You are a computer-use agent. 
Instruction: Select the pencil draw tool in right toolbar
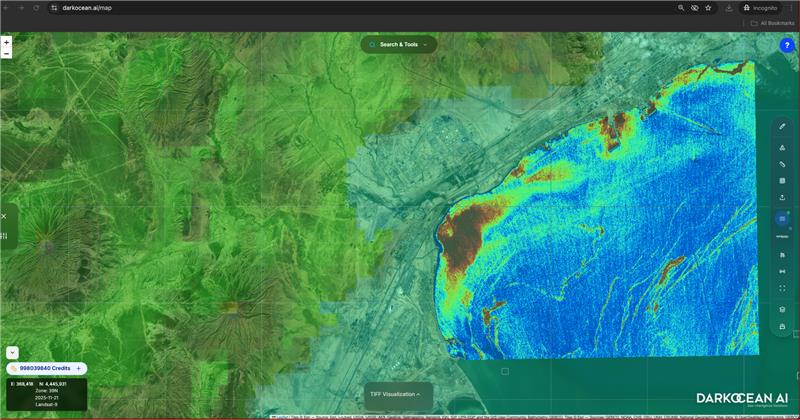(x=782, y=126)
